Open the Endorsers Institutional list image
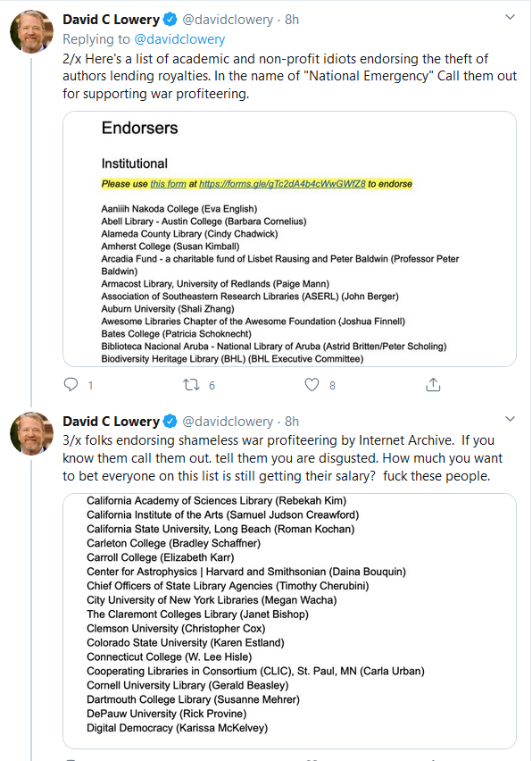Image resolution: width=532 pixels, height=761 pixels. (289, 238)
